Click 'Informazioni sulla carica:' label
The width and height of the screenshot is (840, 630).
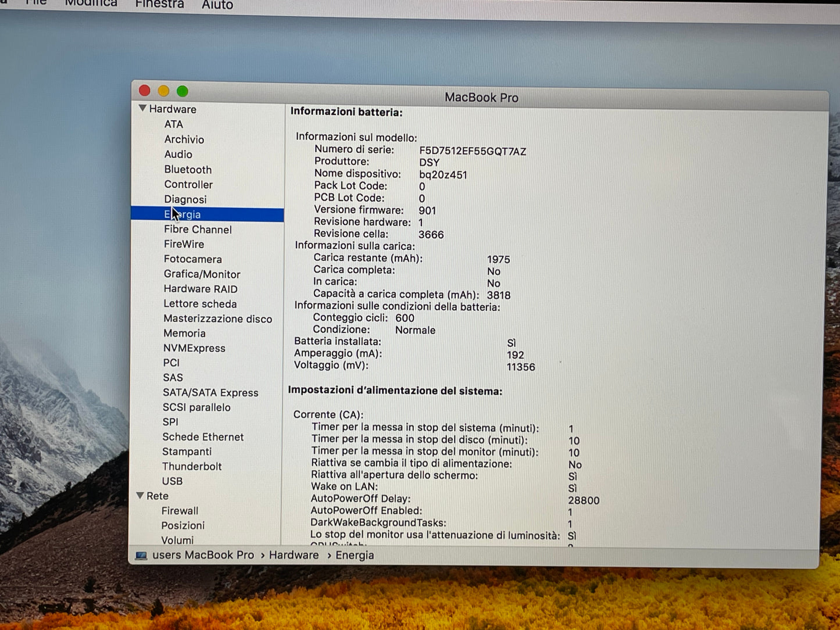[355, 246]
